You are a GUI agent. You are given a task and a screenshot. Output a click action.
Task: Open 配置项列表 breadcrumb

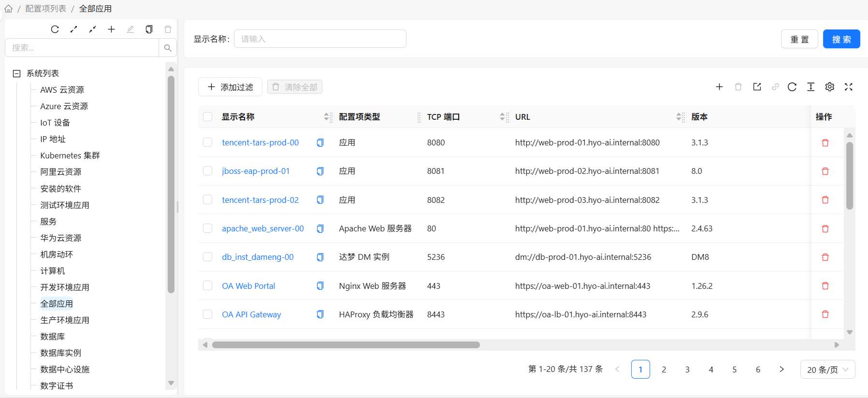[x=46, y=9]
